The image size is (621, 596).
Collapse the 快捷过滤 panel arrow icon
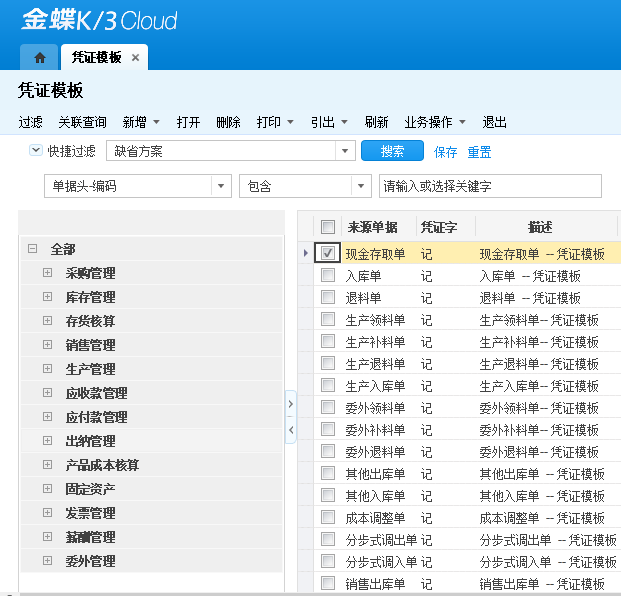point(36,151)
